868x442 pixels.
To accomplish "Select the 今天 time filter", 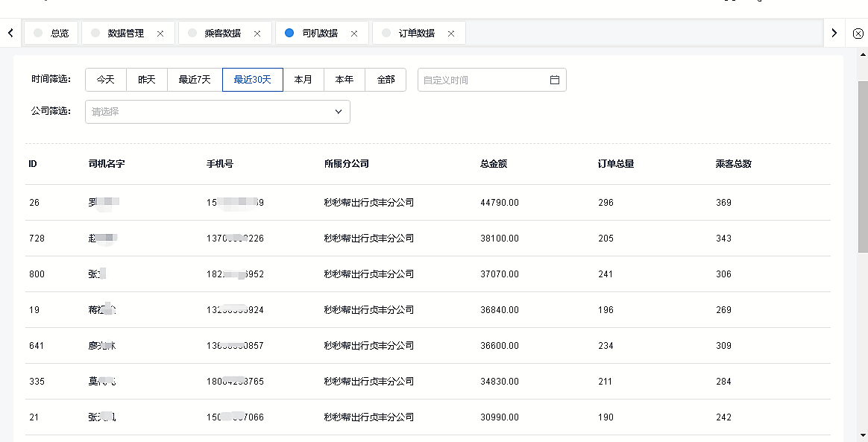I will click(106, 80).
